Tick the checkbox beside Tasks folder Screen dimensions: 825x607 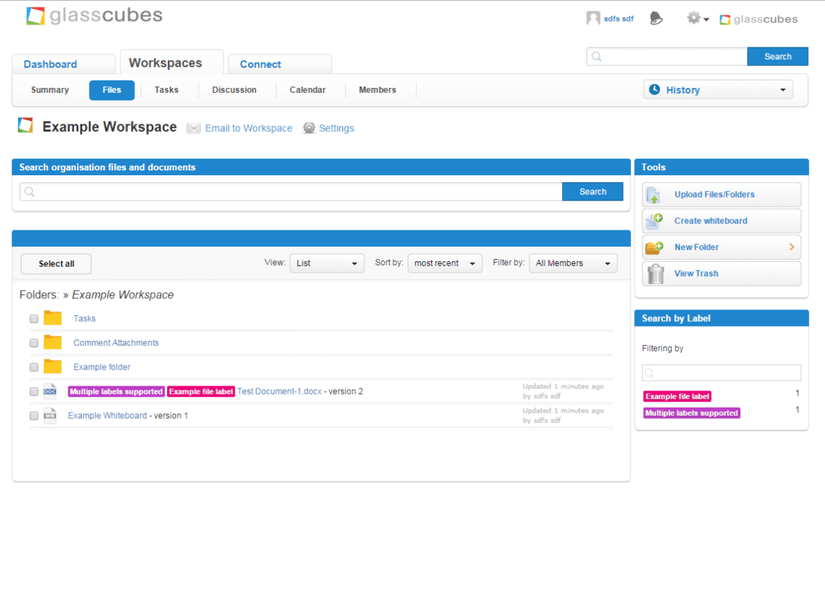(x=34, y=319)
